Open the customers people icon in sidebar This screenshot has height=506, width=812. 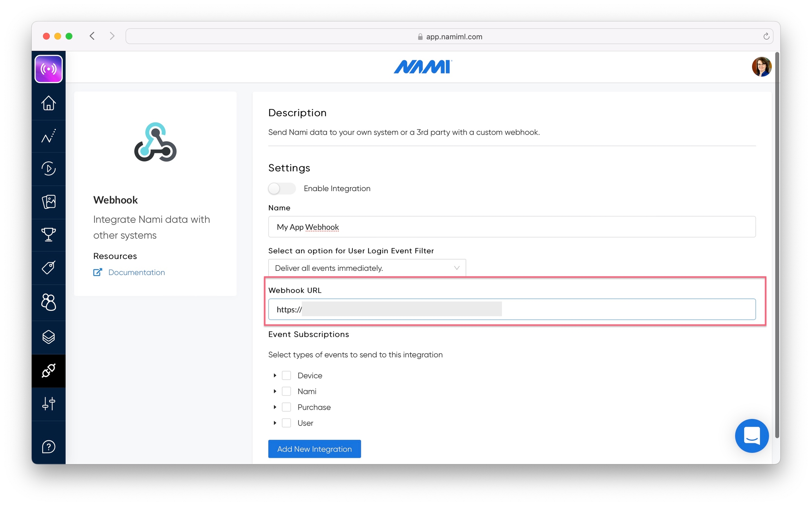(x=49, y=302)
